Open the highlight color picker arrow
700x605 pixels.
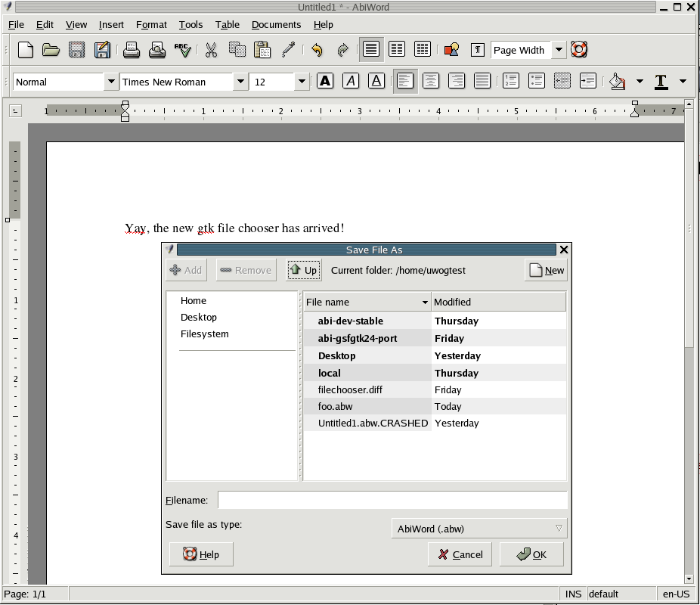point(640,82)
